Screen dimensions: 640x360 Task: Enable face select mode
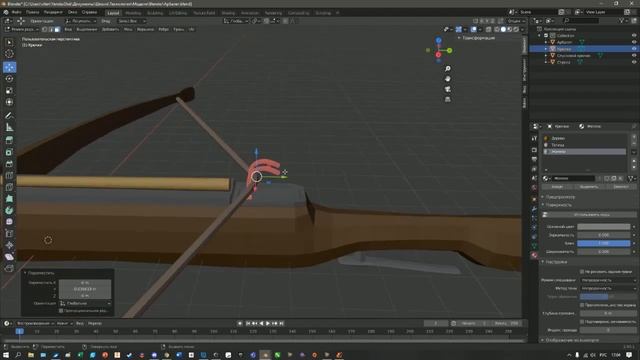(x=57, y=29)
